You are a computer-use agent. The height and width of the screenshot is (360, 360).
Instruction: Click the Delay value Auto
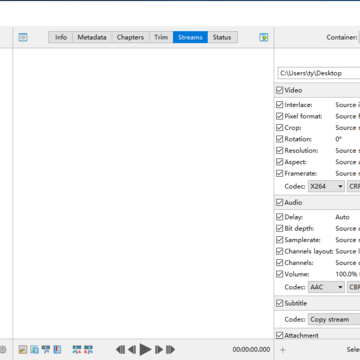click(x=342, y=217)
